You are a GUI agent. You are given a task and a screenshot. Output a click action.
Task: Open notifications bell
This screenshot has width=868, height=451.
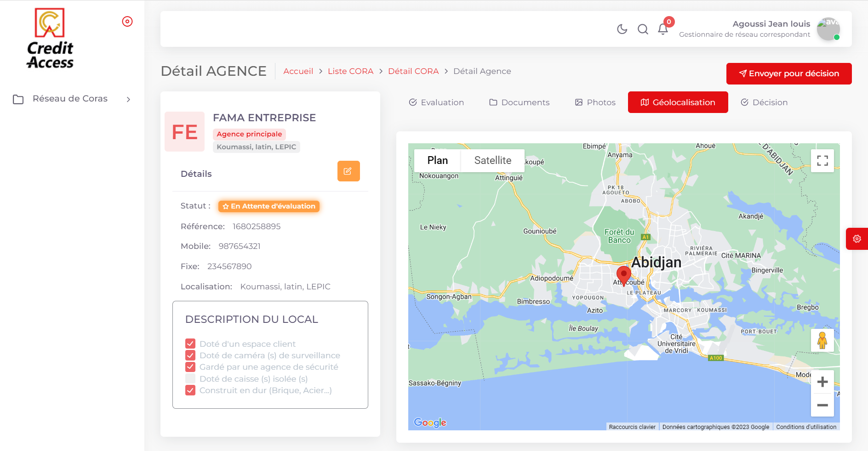coord(663,29)
